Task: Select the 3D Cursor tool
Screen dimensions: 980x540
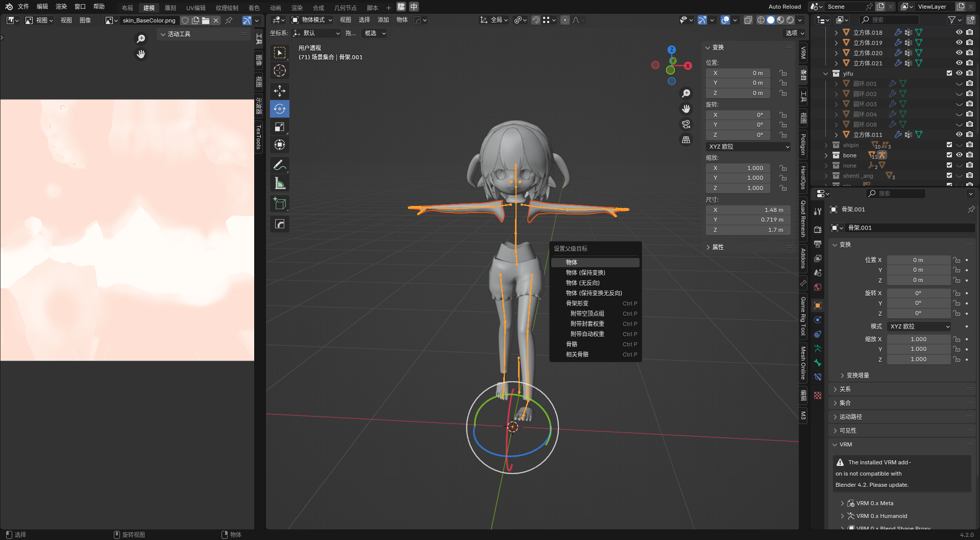Action: click(x=279, y=71)
